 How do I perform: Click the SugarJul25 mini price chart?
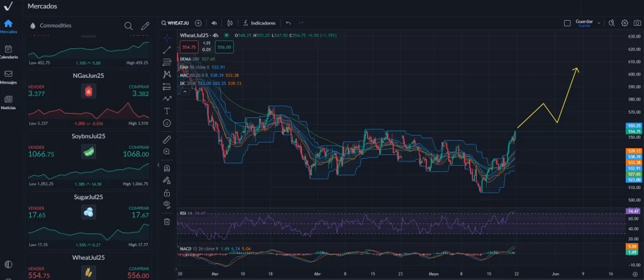(88, 232)
